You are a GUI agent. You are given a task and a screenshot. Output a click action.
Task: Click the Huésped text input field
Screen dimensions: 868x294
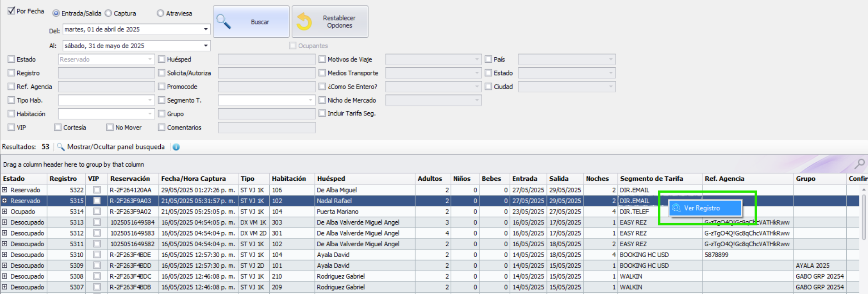[x=266, y=59]
